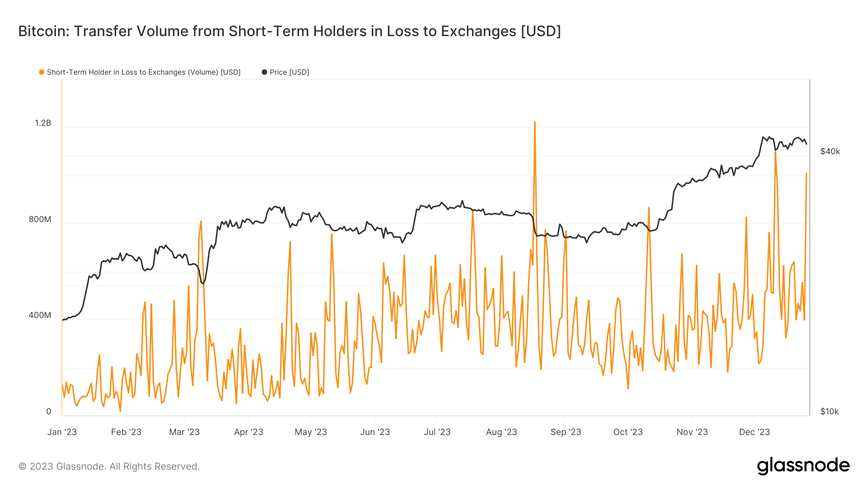
Task: Click the 1.2B volume axis label
Action: click(x=43, y=123)
